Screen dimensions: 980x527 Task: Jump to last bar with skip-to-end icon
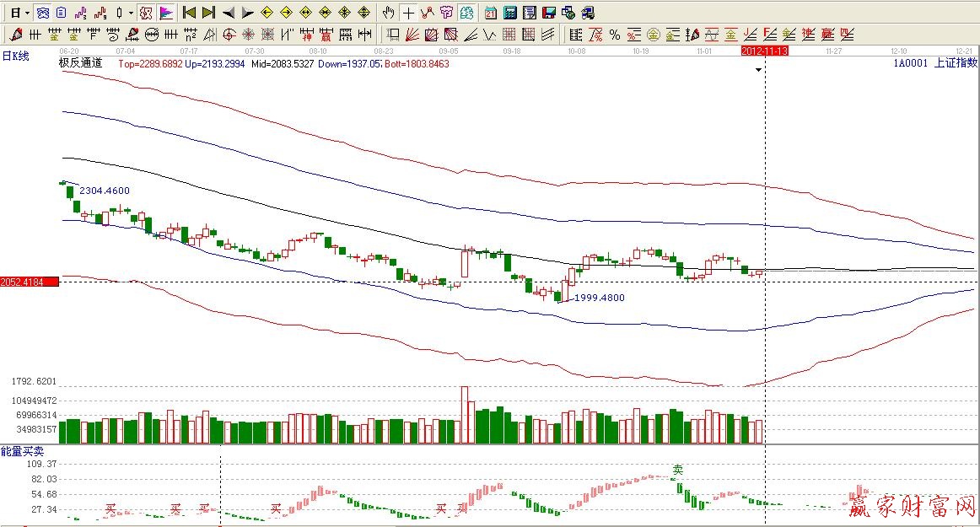(x=208, y=13)
